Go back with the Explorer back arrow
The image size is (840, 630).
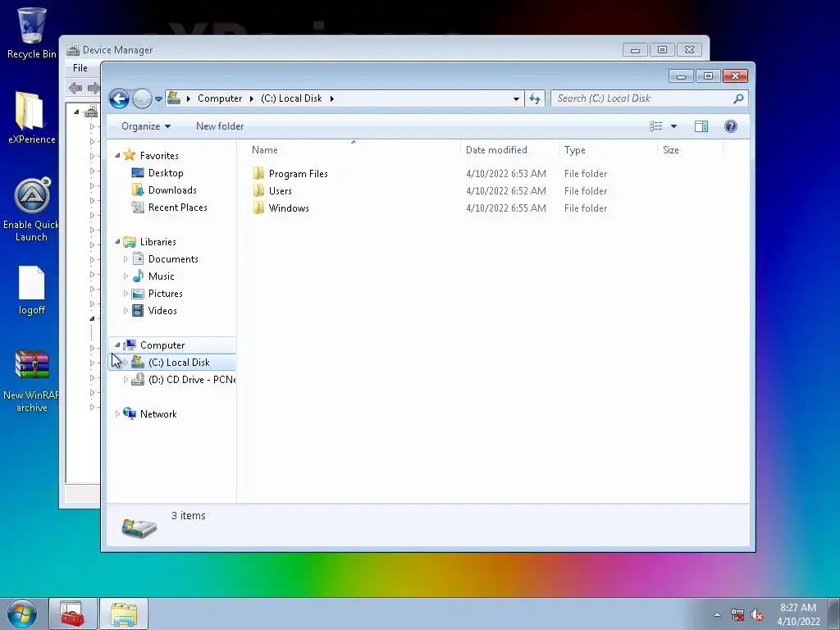pos(119,98)
